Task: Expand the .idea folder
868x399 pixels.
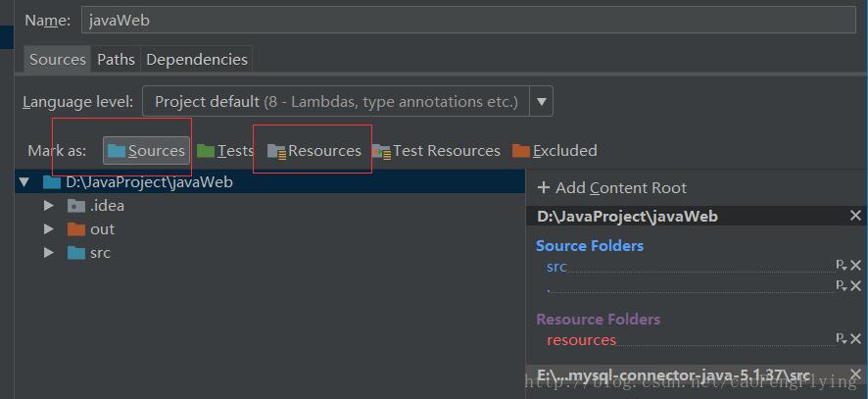Action: (x=48, y=206)
